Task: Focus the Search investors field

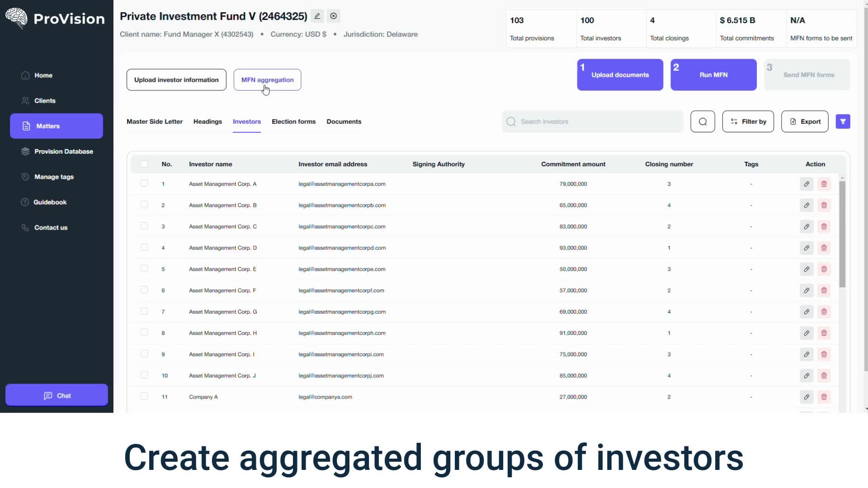Action: [597, 122]
